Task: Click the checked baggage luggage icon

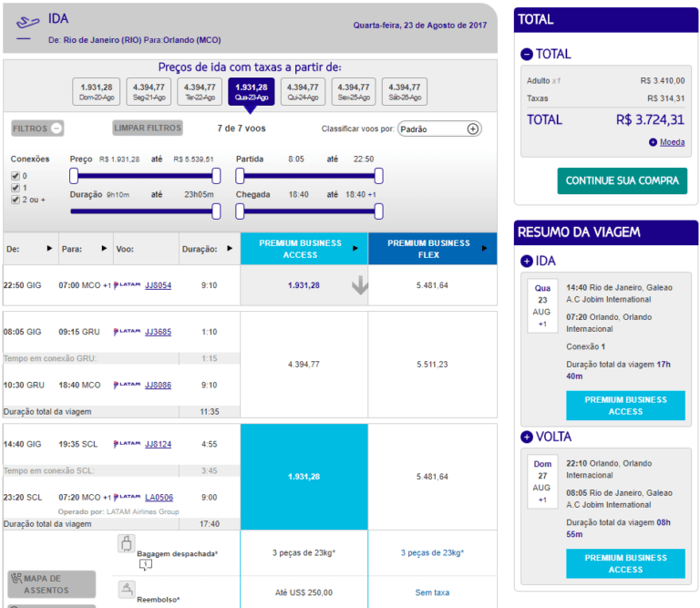Action: point(127,544)
